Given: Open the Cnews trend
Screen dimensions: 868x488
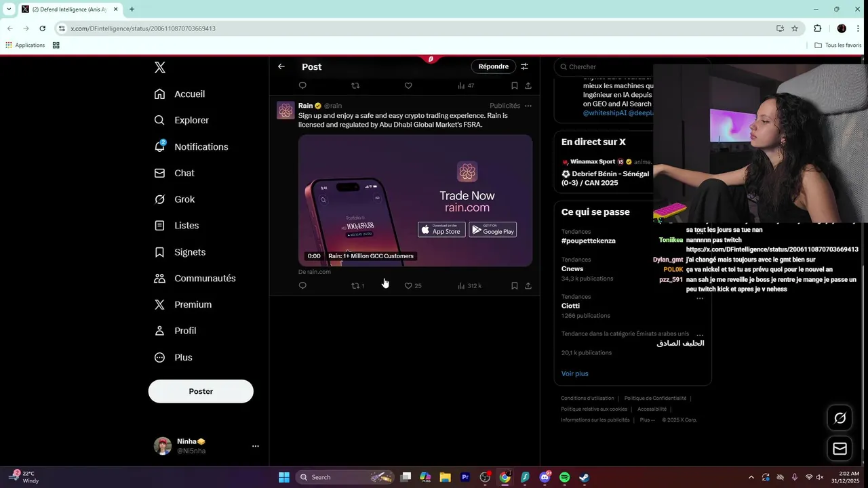Looking at the screenshot, I should [572, 268].
